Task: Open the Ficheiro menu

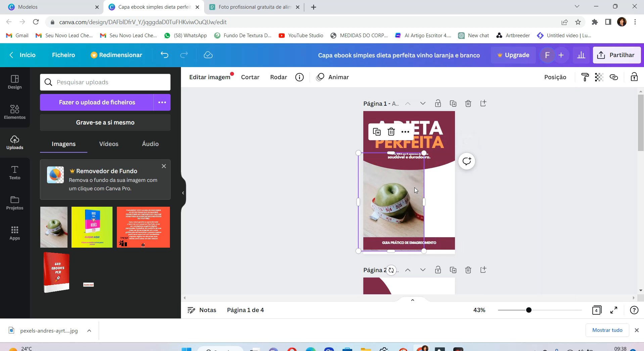Action: (63, 55)
